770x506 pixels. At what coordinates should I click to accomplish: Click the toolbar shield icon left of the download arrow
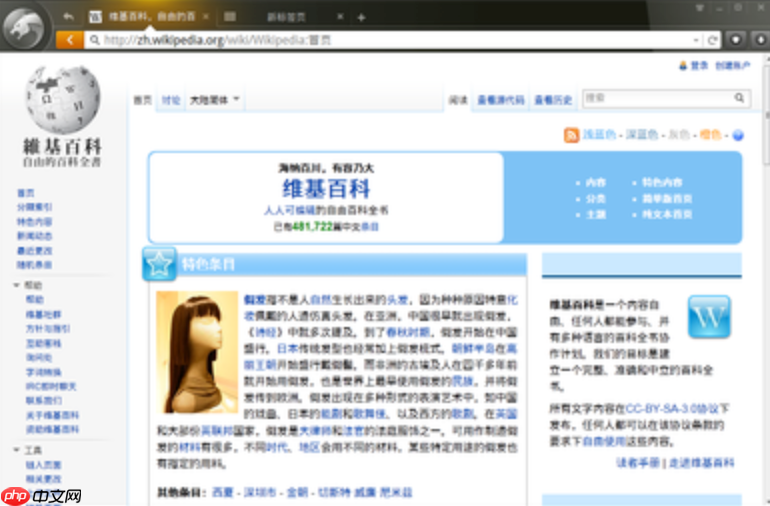coord(736,39)
